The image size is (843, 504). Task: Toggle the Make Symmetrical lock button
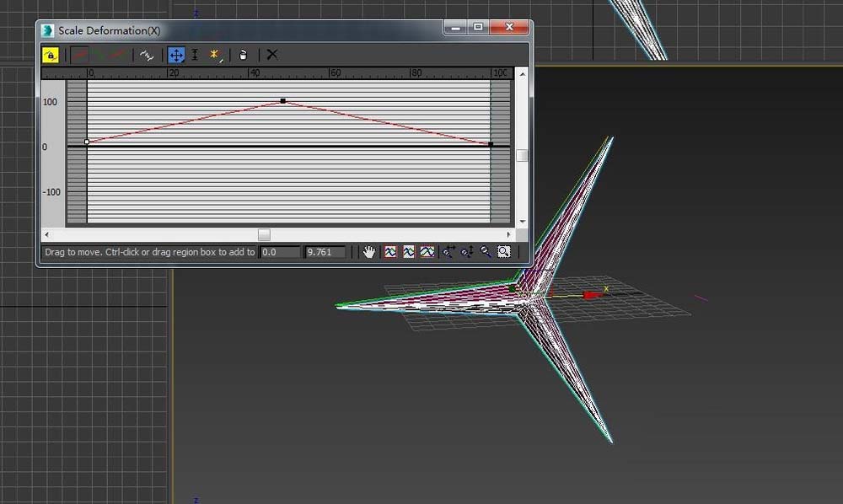click(x=51, y=55)
